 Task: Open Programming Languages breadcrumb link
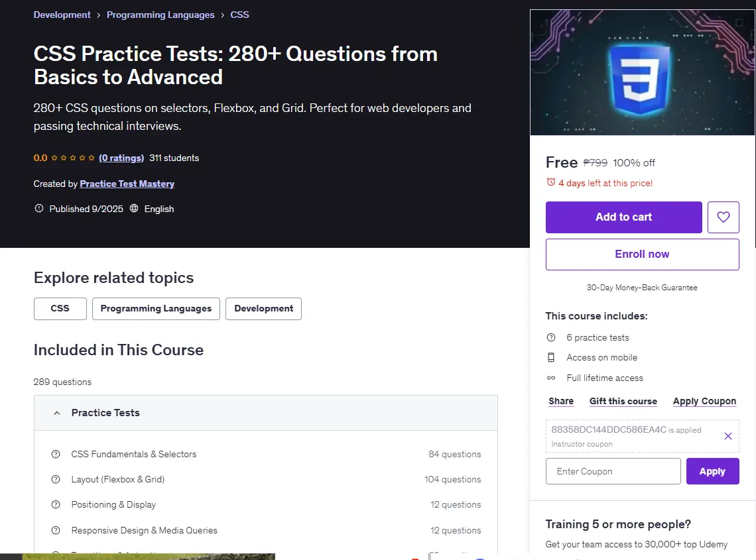pos(160,15)
